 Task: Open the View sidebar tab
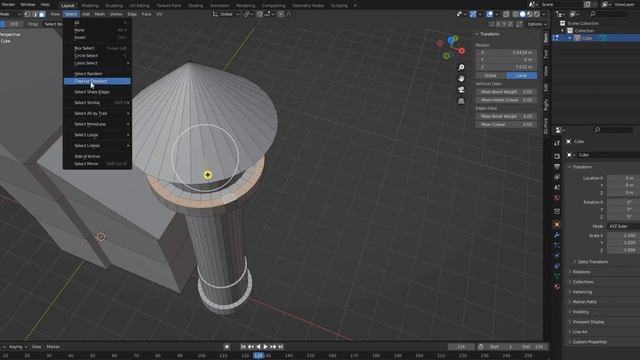pos(546,70)
